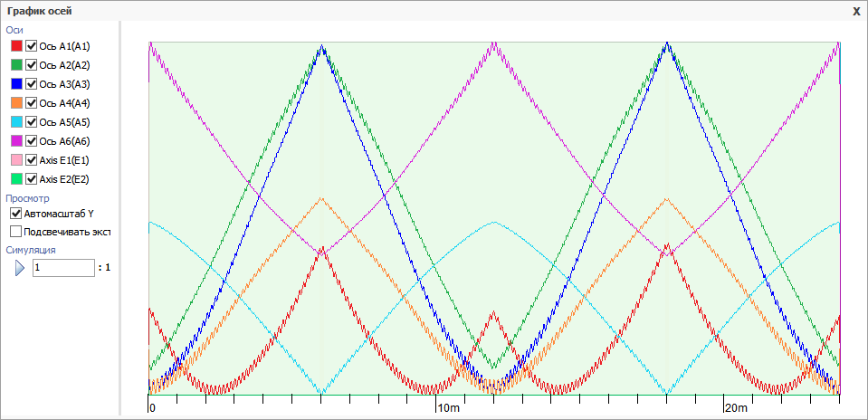Image resolution: width=868 pixels, height=420 pixels.
Task: Disable the Ось A6(A6) axis checkbox
Action: click(32, 141)
